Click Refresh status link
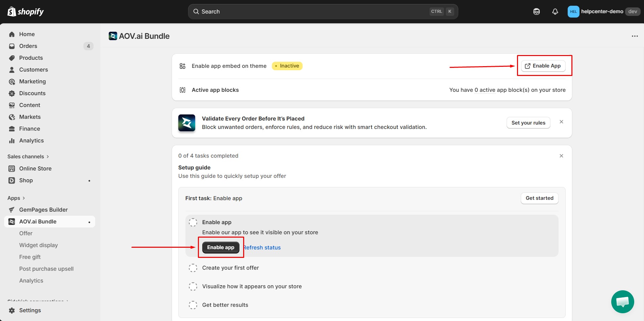Screen dimensions: 644x321 click(x=262, y=247)
